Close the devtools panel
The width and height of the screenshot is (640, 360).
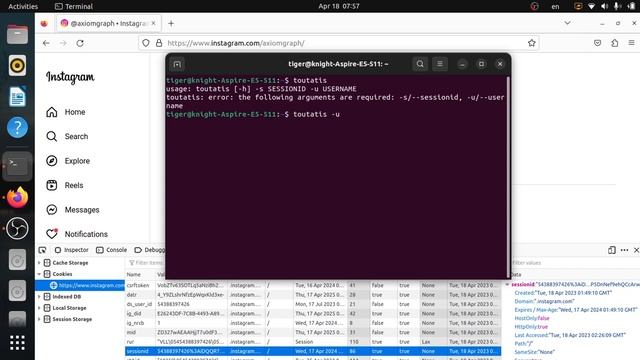[x=636, y=250]
